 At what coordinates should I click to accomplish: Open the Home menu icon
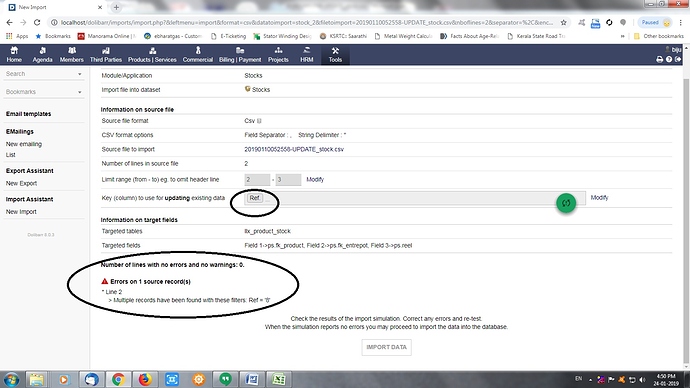coord(14,51)
